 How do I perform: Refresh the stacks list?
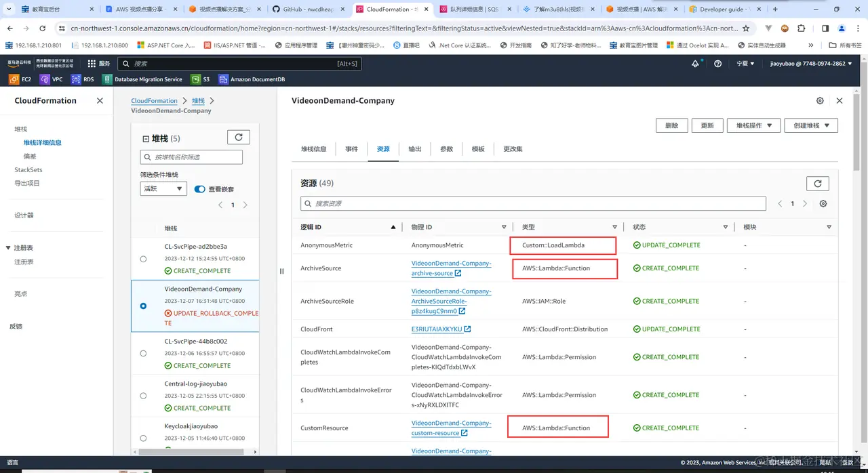pyautogui.click(x=238, y=137)
